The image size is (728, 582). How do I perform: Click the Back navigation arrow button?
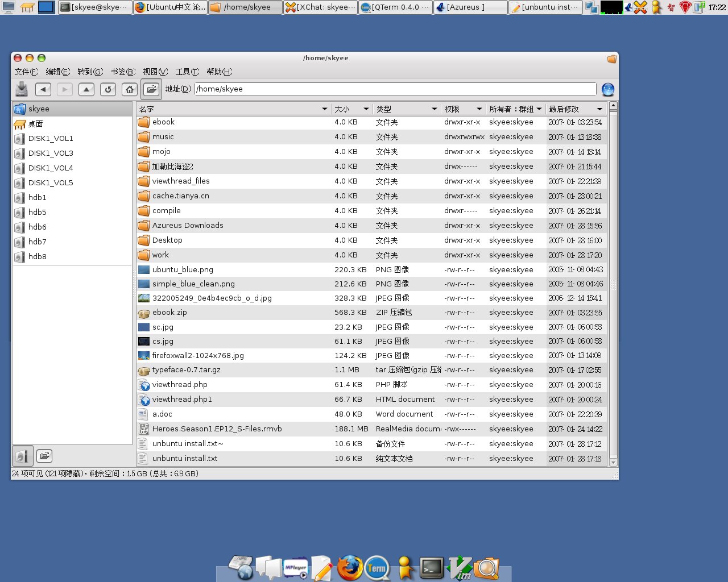tap(43, 89)
